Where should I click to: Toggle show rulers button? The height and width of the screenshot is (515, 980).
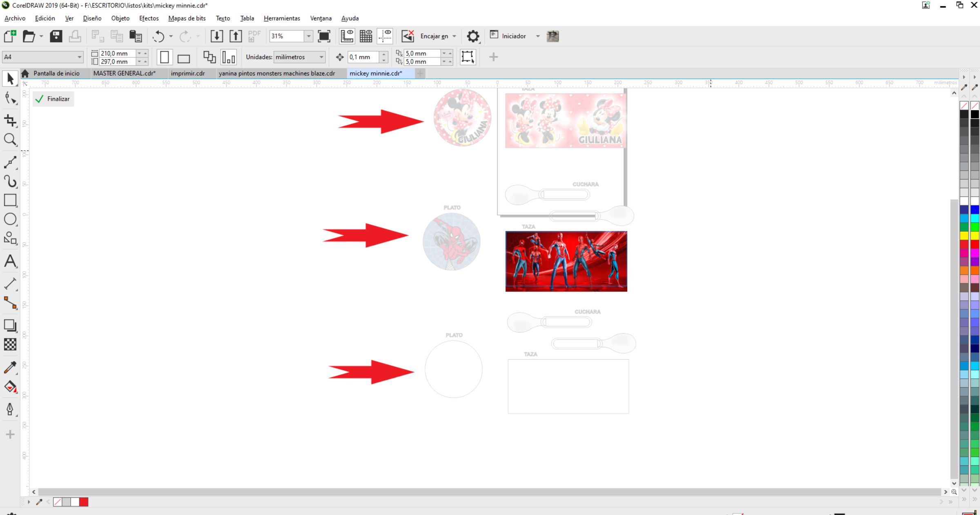click(347, 36)
